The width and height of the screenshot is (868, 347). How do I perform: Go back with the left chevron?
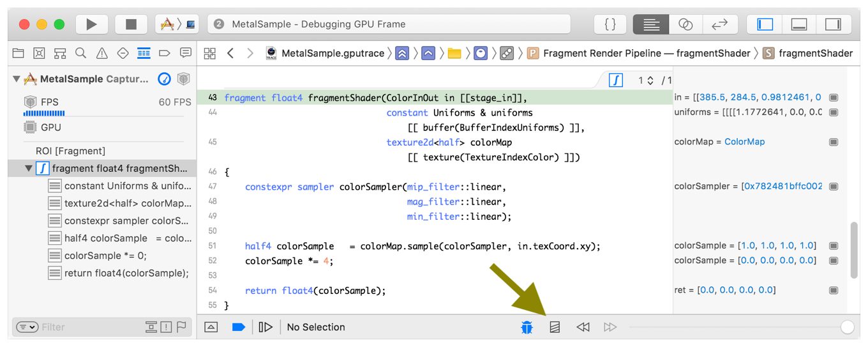[x=230, y=54]
